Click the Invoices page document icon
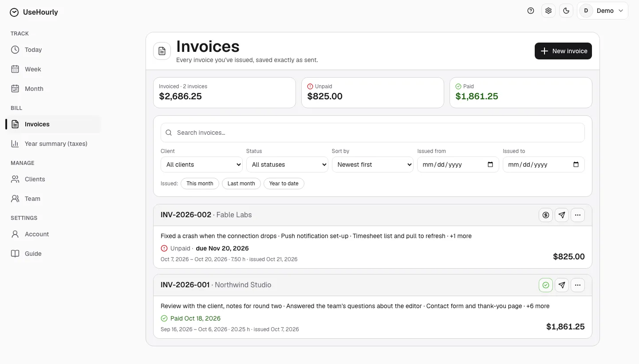Image resolution: width=639 pixels, height=364 pixels. click(162, 51)
